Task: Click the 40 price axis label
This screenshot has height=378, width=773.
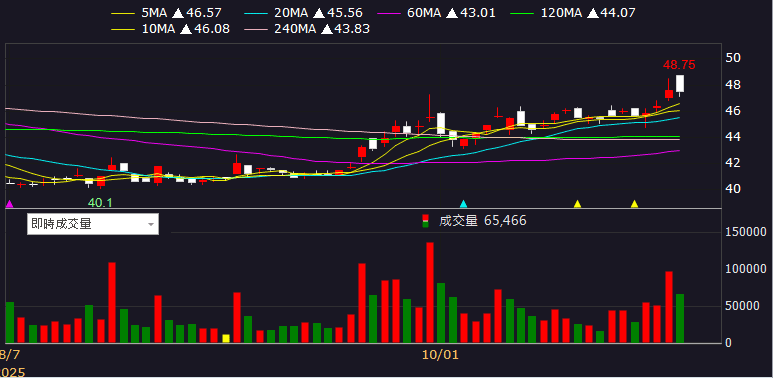Action: [x=734, y=189]
